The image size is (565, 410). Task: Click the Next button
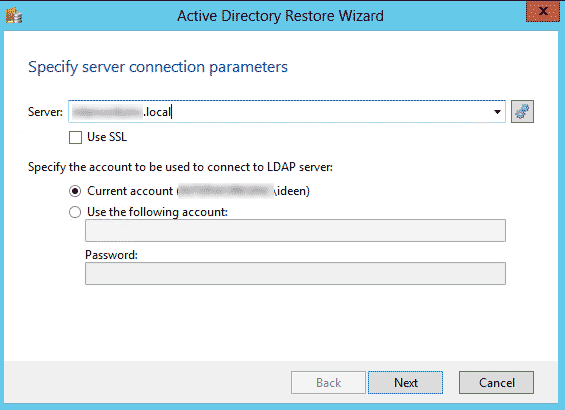point(405,383)
